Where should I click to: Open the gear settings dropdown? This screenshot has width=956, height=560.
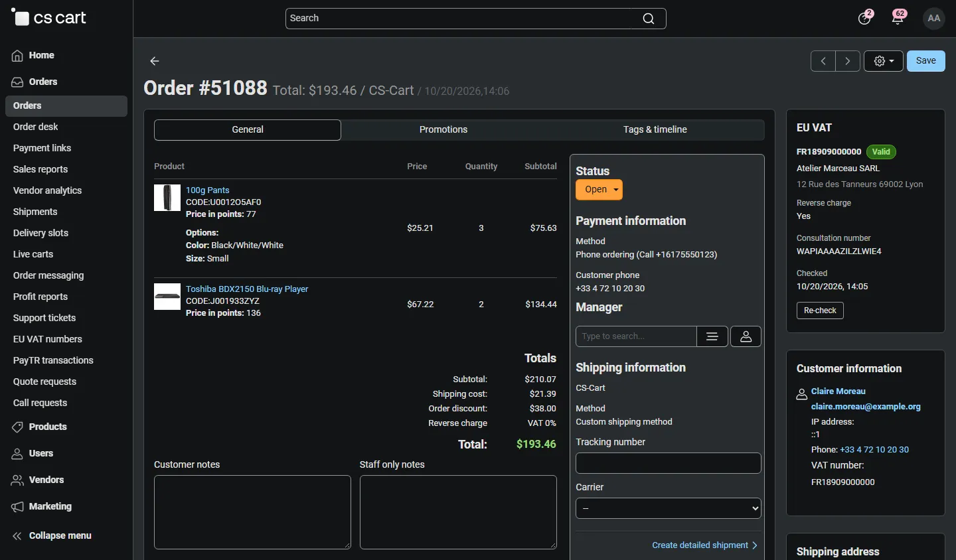point(884,61)
